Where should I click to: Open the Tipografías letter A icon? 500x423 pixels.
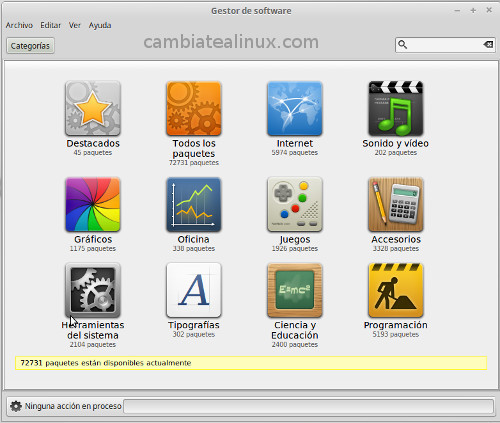(194, 290)
